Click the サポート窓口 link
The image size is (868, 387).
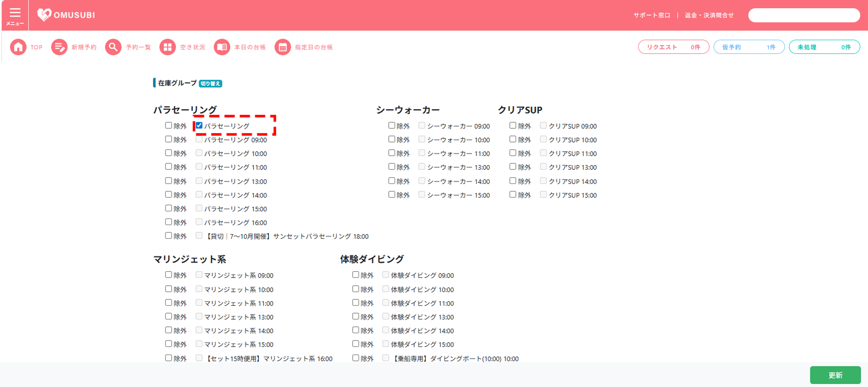pyautogui.click(x=652, y=15)
